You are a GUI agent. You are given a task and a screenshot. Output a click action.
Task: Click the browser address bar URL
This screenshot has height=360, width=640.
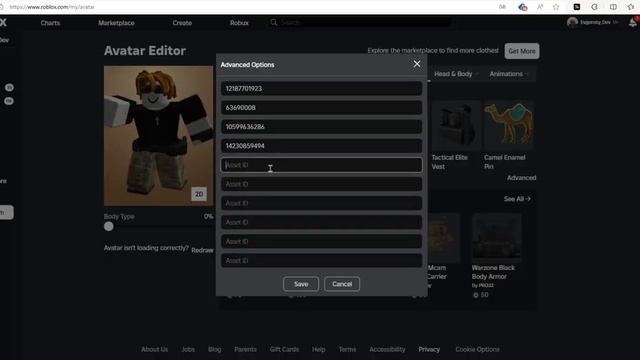(x=52, y=7)
